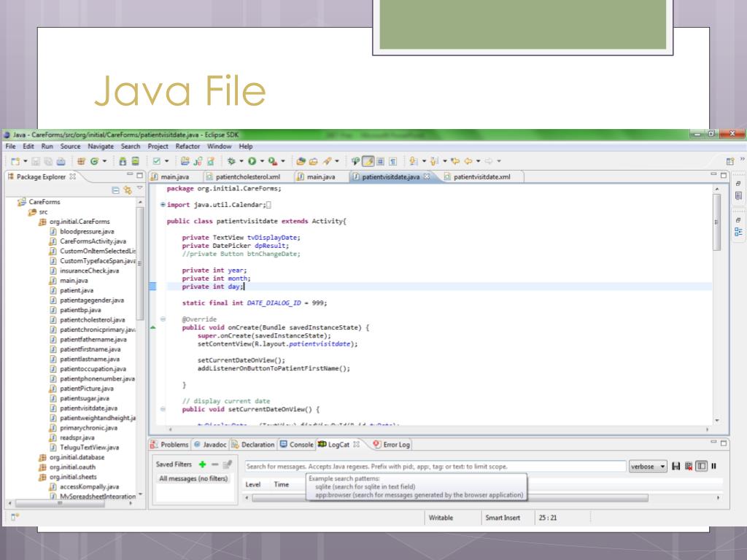This screenshot has width=747, height=560.
Task: Collapse the onCreate method fold marker
Action: 163,319
